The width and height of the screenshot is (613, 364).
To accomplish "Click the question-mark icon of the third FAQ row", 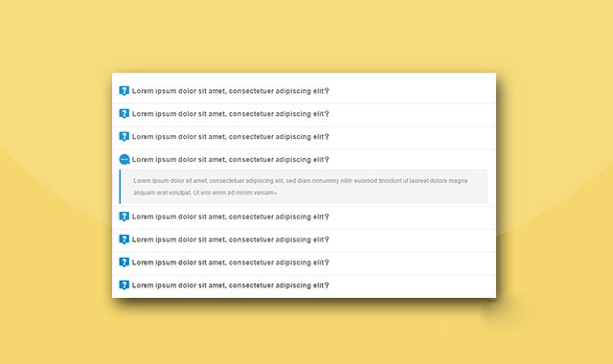I will [x=124, y=136].
